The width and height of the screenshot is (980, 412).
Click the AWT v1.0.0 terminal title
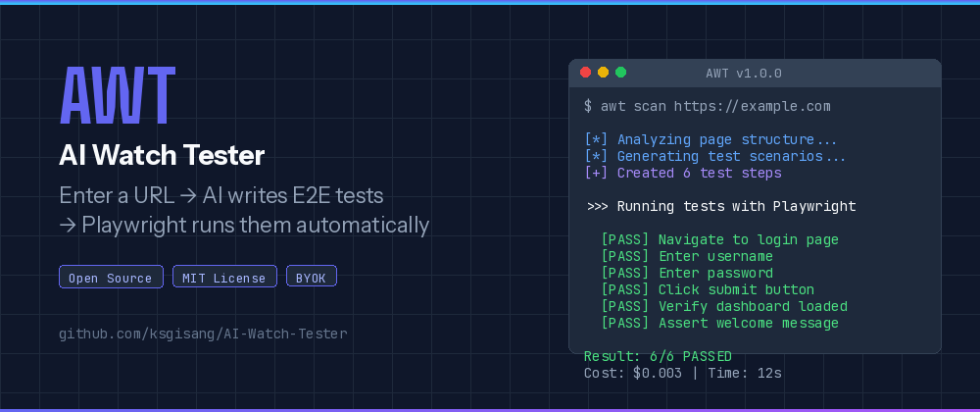744,74
